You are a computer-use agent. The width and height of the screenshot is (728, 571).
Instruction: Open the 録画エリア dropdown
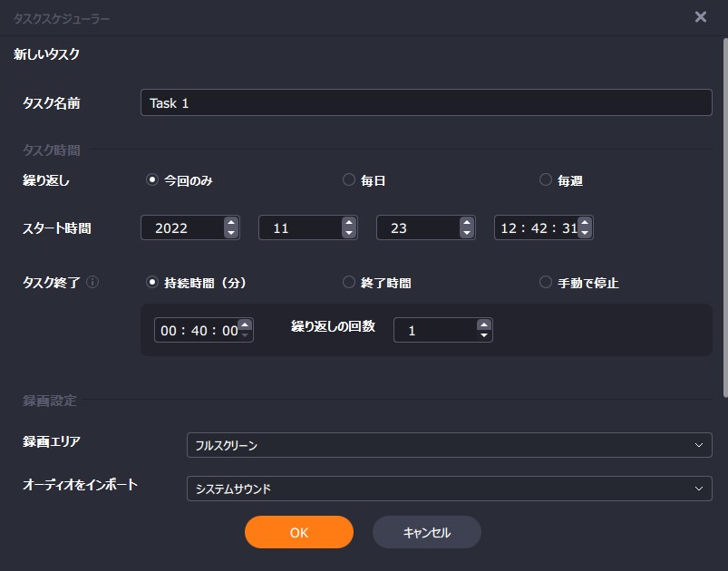pyautogui.click(x=449, y=445)
